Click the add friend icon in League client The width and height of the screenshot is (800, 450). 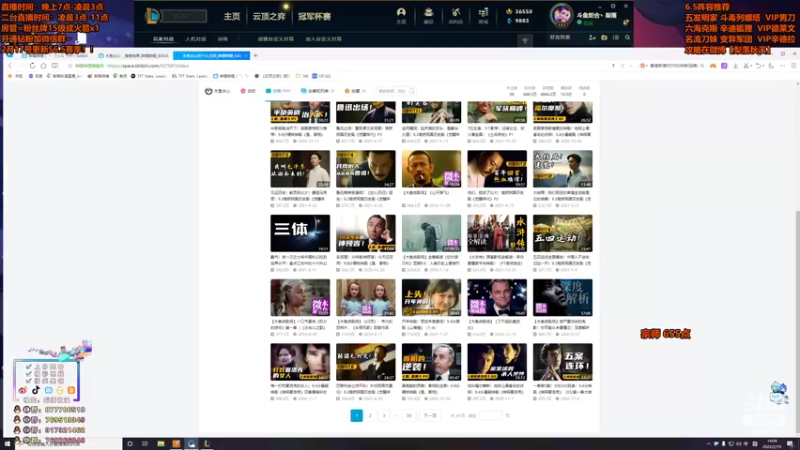[x=592, y=38]
